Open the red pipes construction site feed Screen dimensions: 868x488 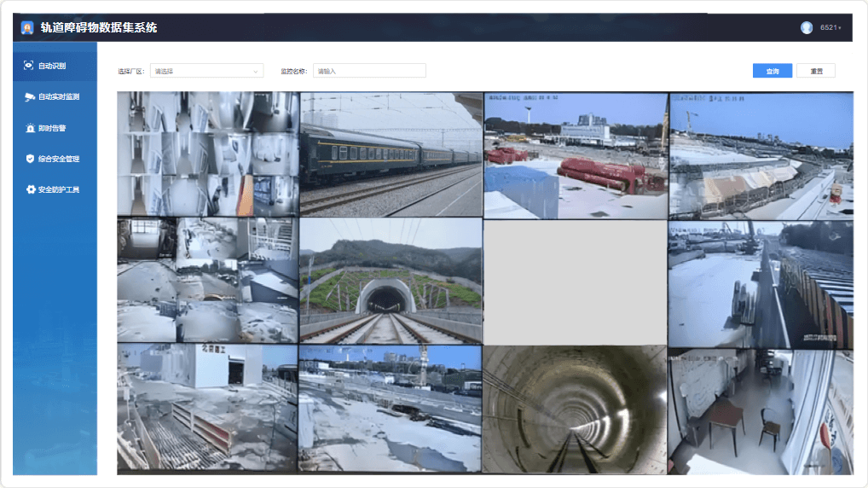[x=575, y=155]
